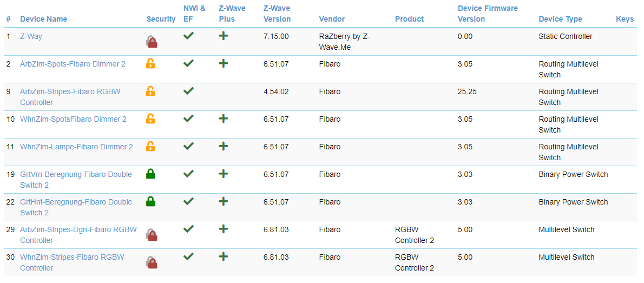This screenshot has height=283, width=644.
Task: Click the Z-Wave Plus icon for GrtHnt-Beregnung row
Action: (224, 201)
